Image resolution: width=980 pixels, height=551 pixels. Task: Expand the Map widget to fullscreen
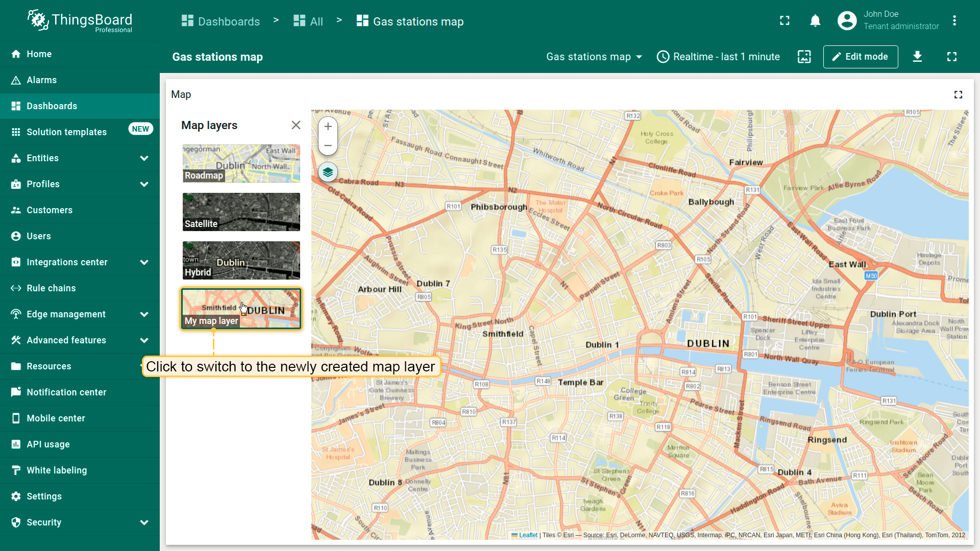coord(958,95)
